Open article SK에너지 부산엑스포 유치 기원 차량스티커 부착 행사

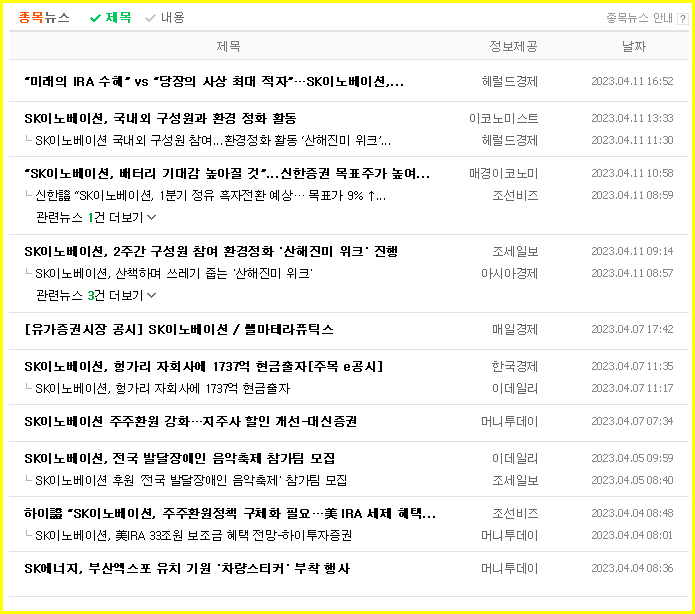coord(187,569)
